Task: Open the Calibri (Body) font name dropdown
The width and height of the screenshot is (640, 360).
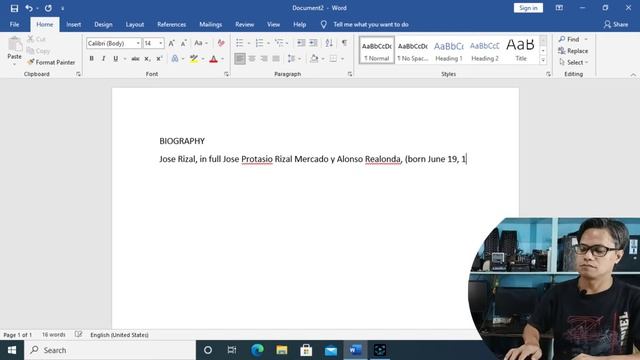Action: 138,43
